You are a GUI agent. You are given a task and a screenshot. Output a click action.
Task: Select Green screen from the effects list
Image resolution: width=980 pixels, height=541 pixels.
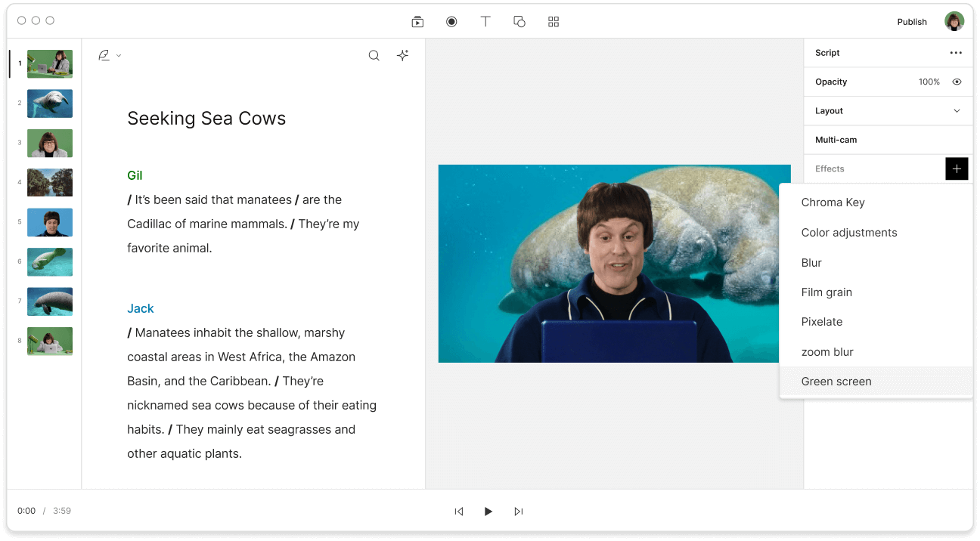pyautogui.click(x=836, y=381)
